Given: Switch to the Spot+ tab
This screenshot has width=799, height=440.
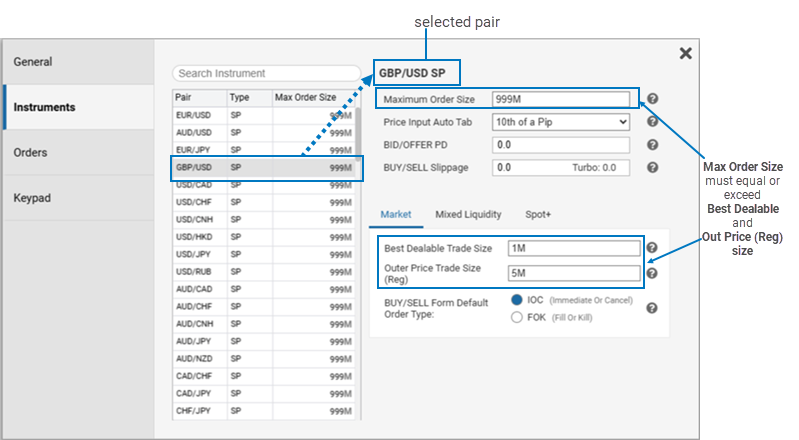Looking at the screenshot, I should click(x=540, y=215).
